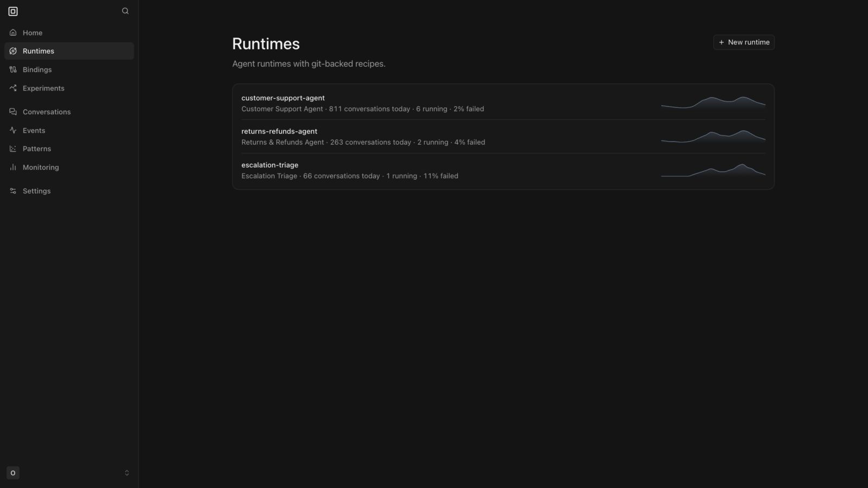Open Experiments using its icon
The width and height of the screenshot is (868, 488).
[x=13, y=88]
